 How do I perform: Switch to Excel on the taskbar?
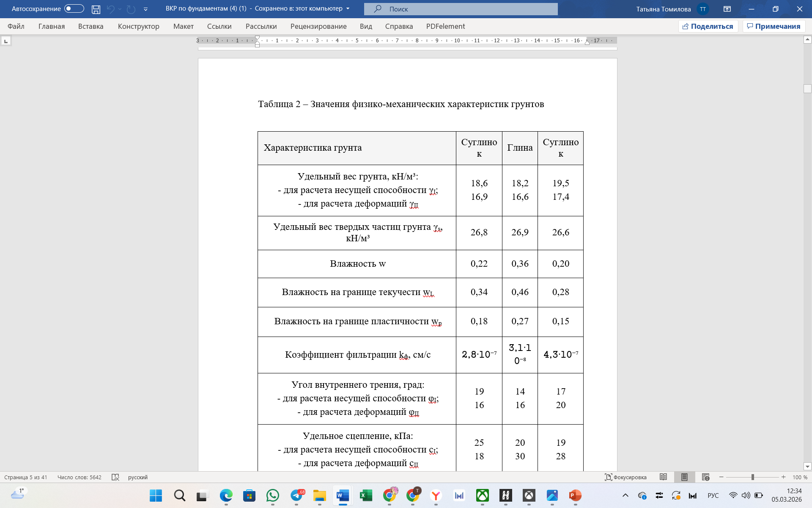tap(366, 495)
